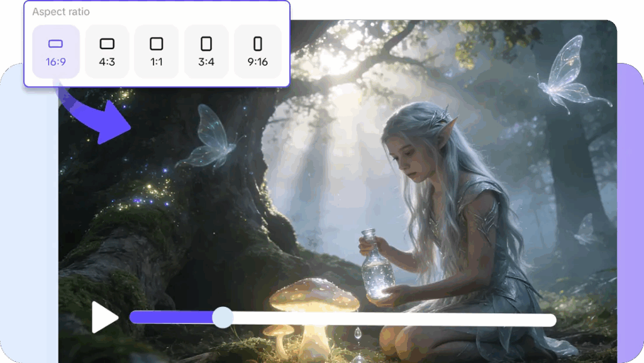The image size is (644, 363).
Task: Click the glowing mushroom in the preview
Action: pos(306,296)
